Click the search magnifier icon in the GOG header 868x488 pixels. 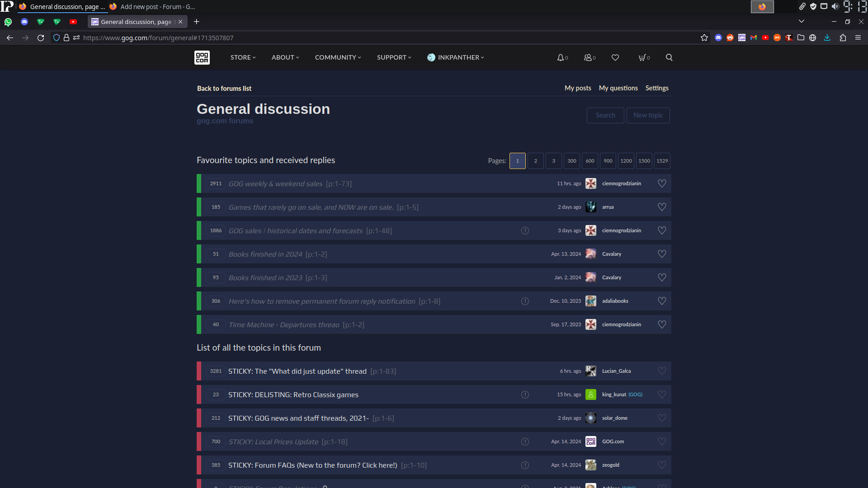coord(669,57)
